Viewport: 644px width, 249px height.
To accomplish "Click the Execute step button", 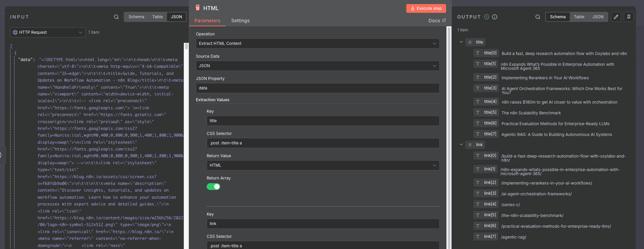I will click(x=426, y=8).
